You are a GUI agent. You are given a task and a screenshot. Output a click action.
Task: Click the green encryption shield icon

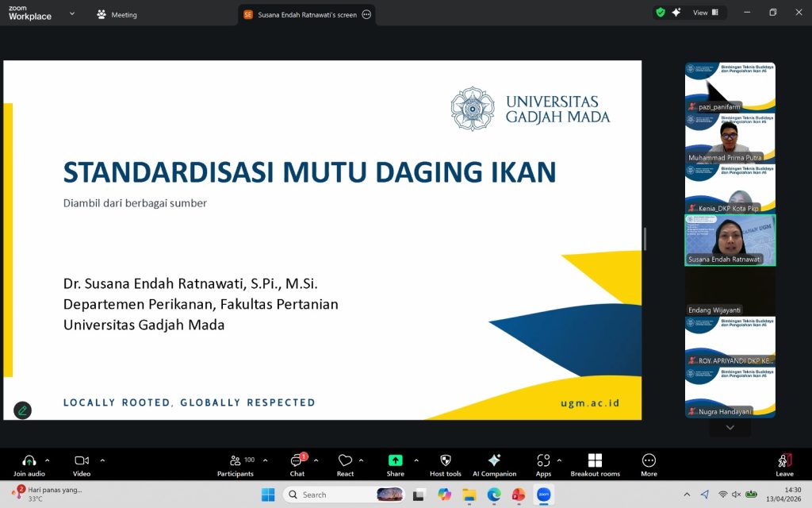pos(660,13)
